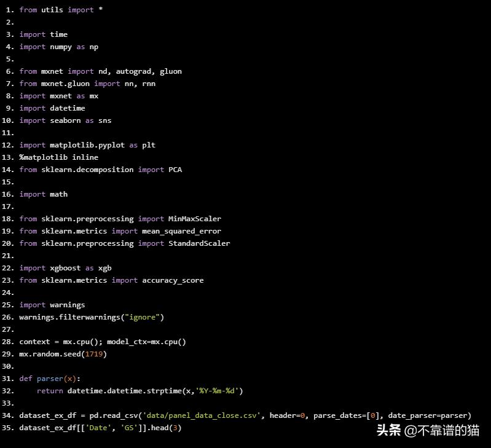491x448 pixels.
Task: Select line "from mxnet import nd, autograd, gluon"
Action: [101, 71]
